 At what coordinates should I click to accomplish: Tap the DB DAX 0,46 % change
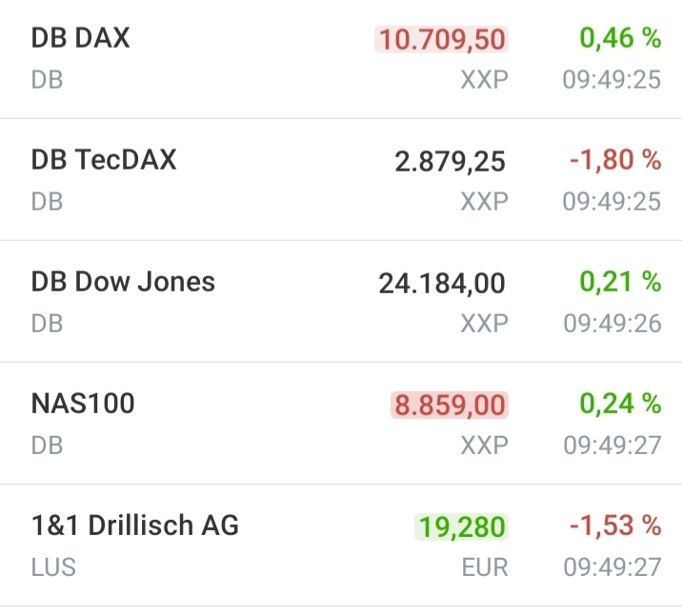[x=620, y=38]
